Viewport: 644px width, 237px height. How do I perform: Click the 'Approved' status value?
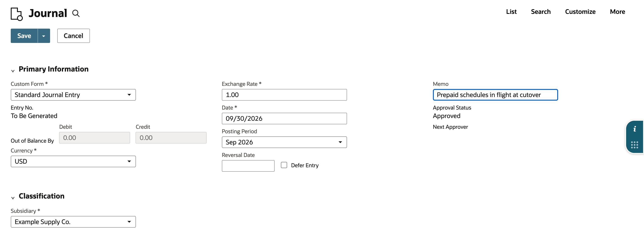447,116
